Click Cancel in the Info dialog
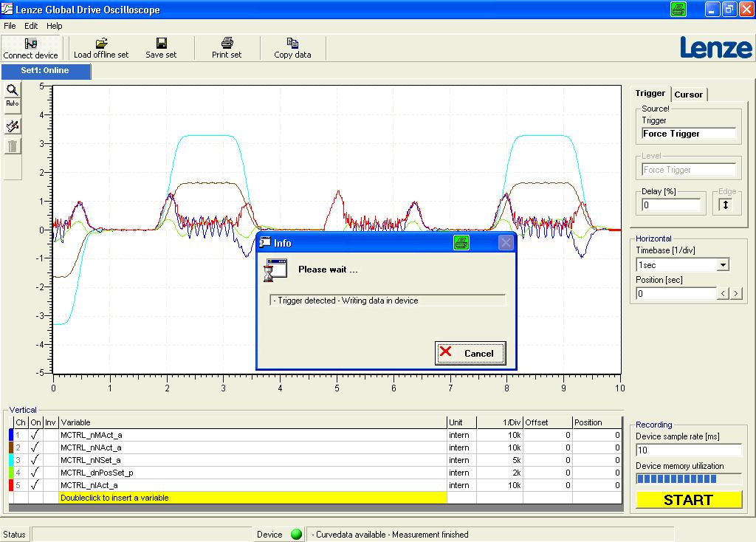 [470, 353]
